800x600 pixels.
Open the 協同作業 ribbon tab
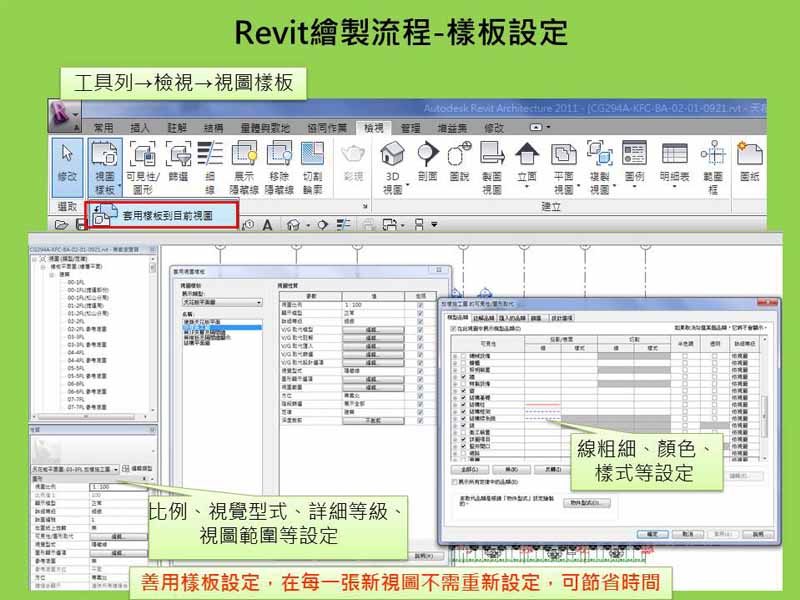[327, 128]
